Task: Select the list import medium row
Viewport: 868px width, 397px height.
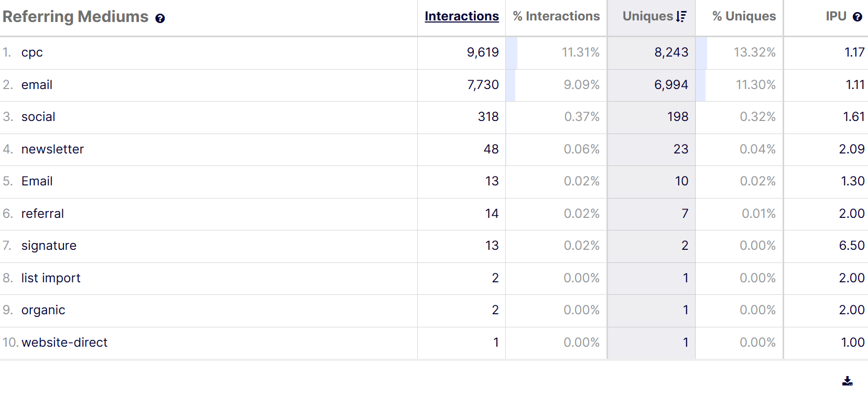Action: [51, 278]
